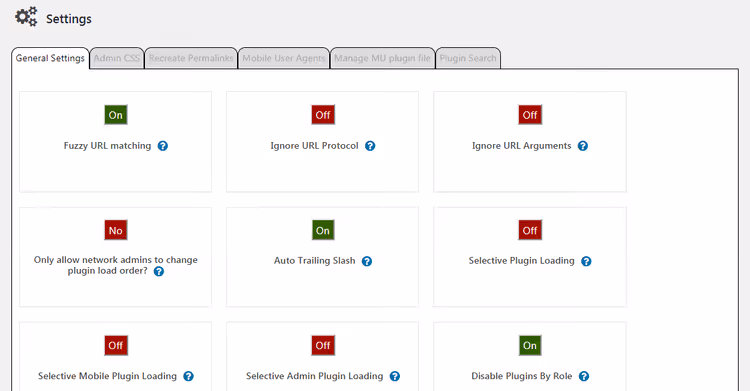Viewport: 750px width, 391px height.
Task: Switch to the Plugin Search tab
Action: (468, 58)
